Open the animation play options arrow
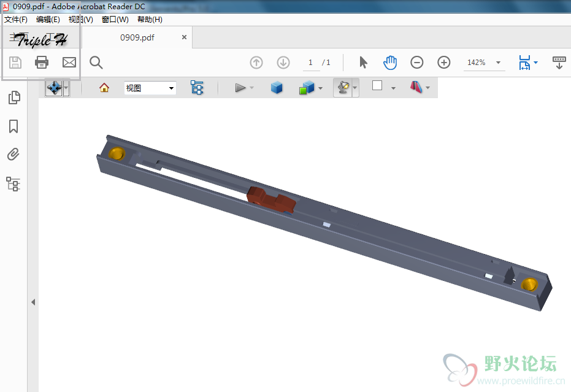Image resolution: width=571 pixels, height=392 pixels. coord(251,88)
